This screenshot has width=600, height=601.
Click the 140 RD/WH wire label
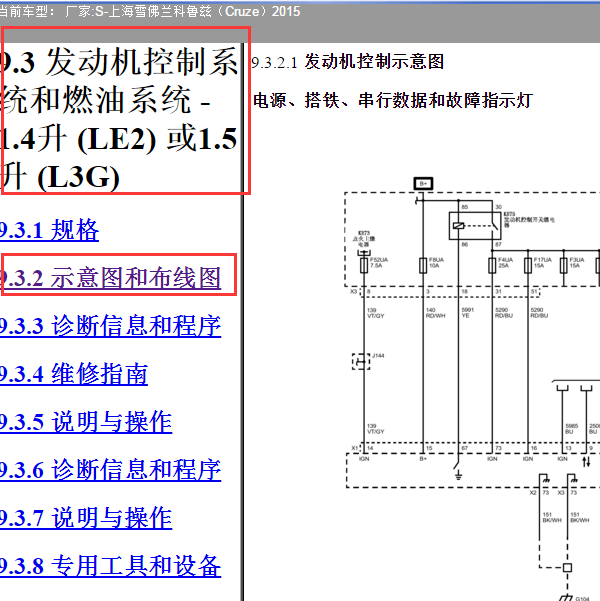pos(436,313)
